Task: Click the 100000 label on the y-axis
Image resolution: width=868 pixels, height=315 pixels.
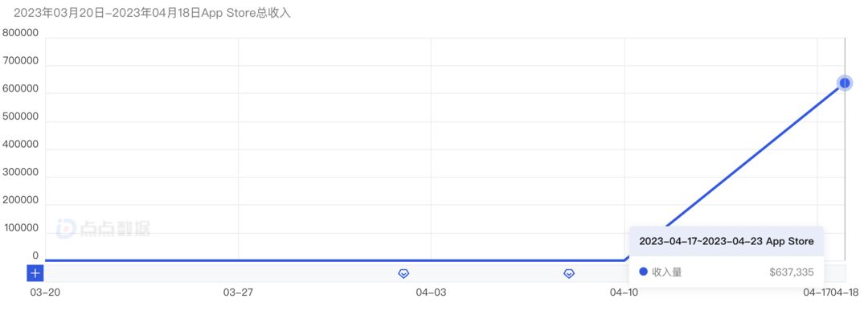Action: 20,227
